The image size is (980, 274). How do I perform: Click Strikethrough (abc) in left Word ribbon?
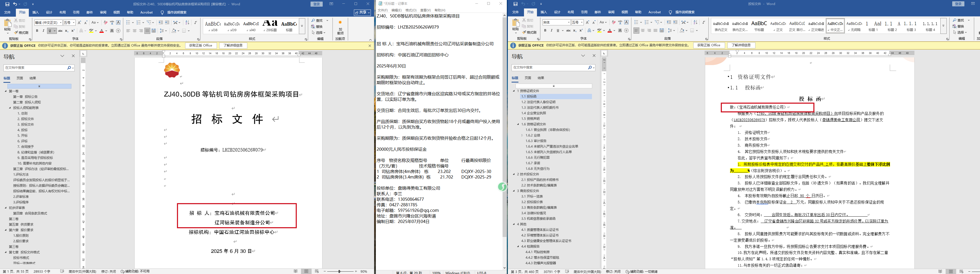click(x=60, y=31)
